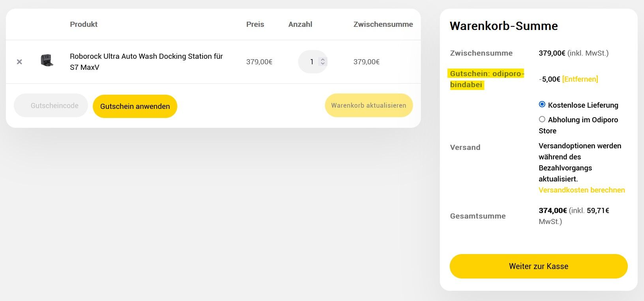This screenshot has height=301, width=644.
Task: Click the 379,00€ row subtotal in the table
Action: (x=366, y=62)
